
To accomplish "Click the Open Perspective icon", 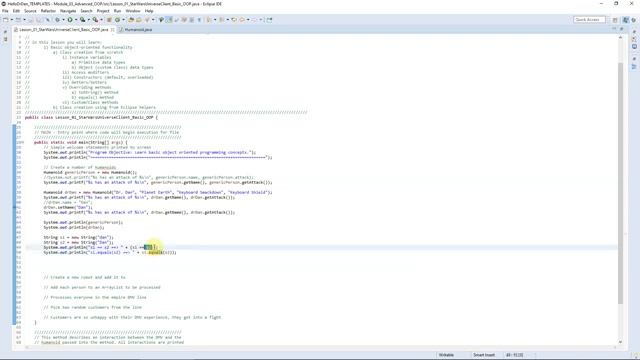I will click(615, 20).
